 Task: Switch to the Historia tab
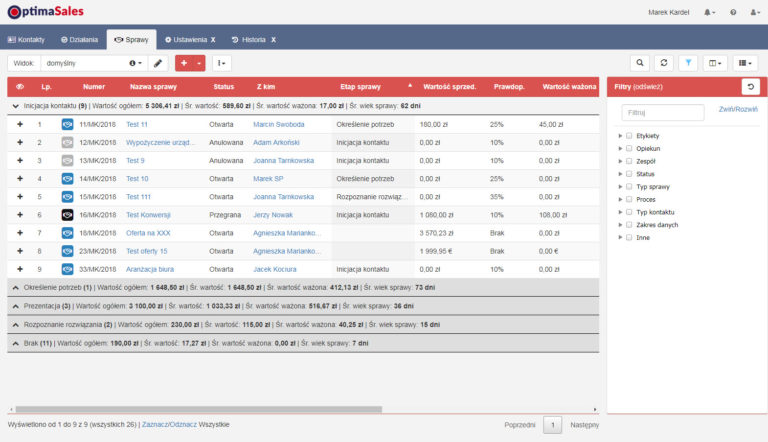click(x=249, y=40)
